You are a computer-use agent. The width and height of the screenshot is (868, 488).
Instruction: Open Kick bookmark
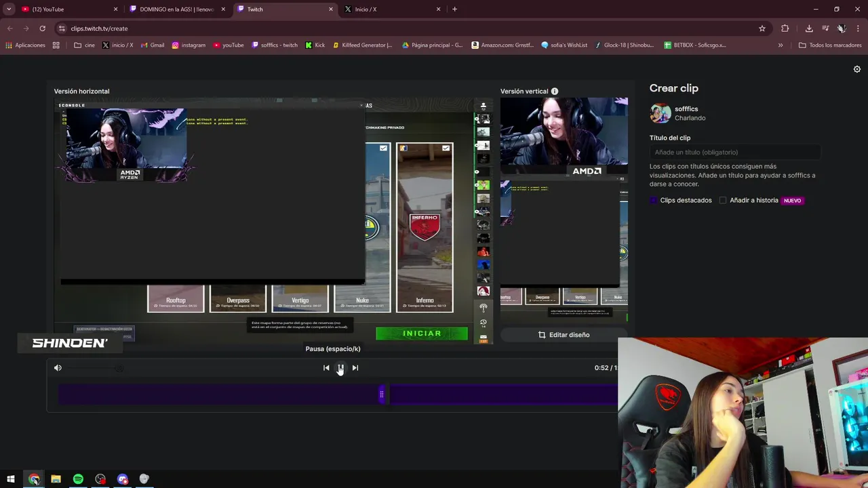[315, 45]
